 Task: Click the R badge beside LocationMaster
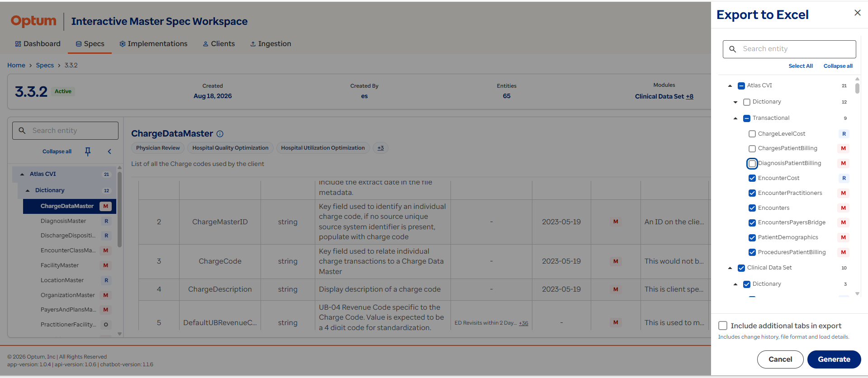coord(106,280)
